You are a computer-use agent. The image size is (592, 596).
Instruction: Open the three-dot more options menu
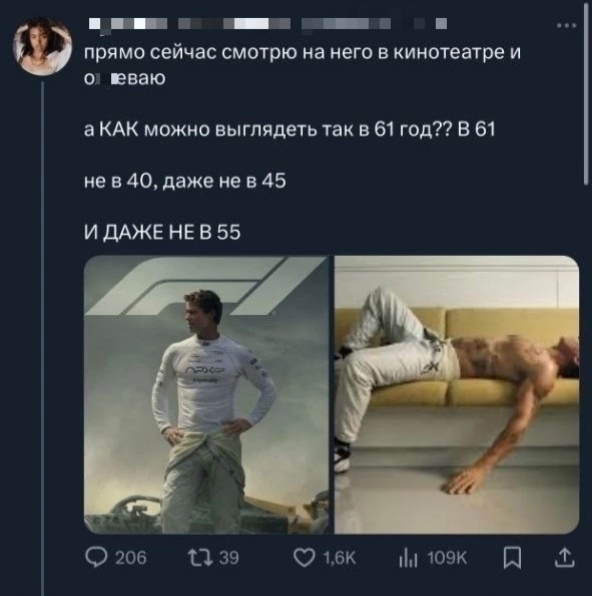pyautogui.click(x=567, y=26)
